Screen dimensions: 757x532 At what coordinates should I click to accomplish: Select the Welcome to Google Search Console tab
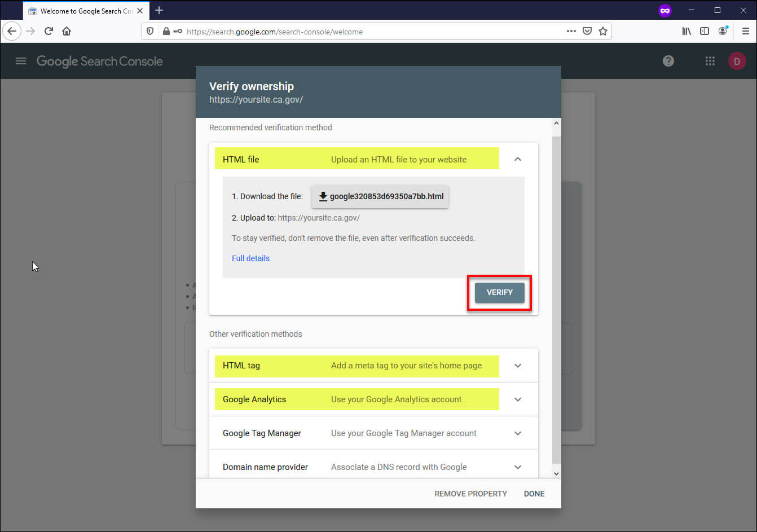[x=85, y=11]
